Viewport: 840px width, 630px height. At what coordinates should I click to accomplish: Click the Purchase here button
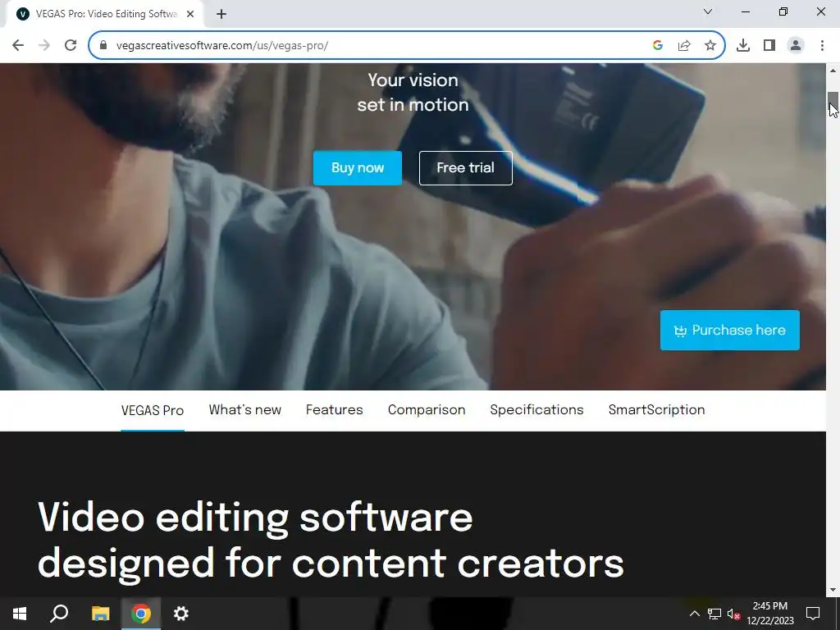pos(729,330)
